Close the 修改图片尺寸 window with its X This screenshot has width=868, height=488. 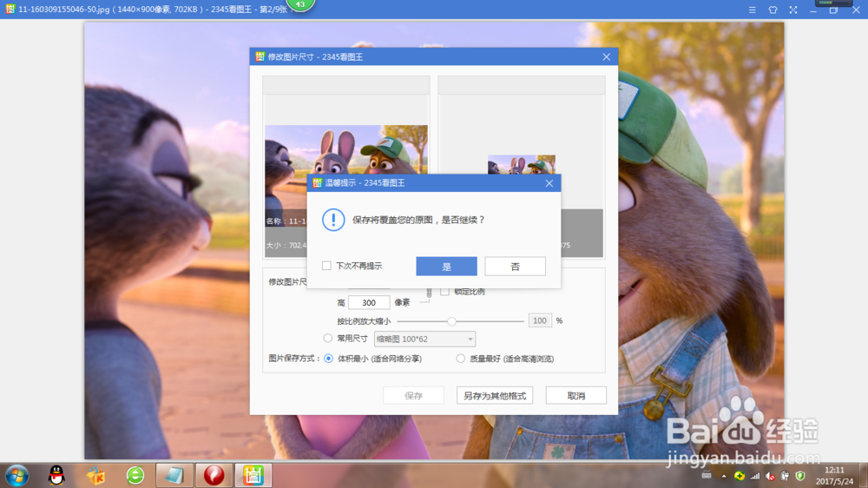click(x=606, y=57)
